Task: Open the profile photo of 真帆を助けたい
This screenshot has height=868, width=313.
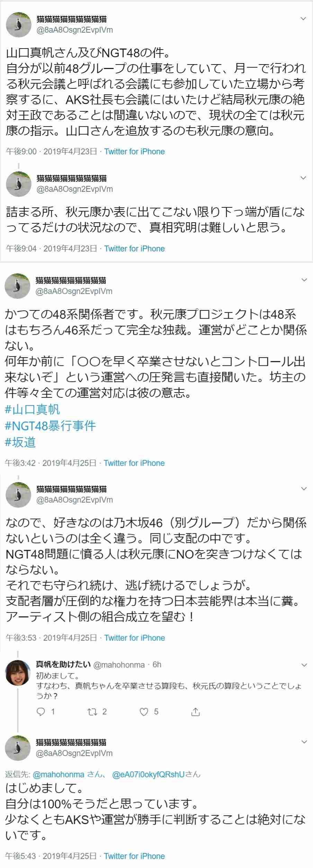Action: (18, 673)
